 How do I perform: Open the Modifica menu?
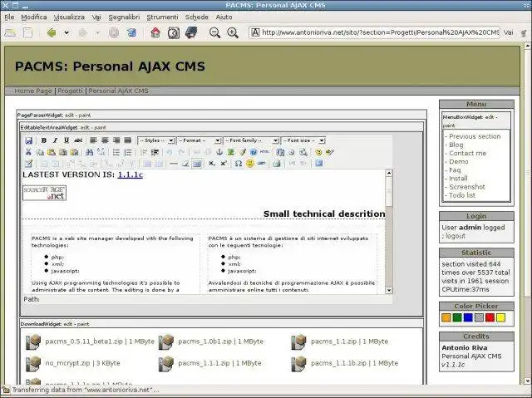coord(34,17)
